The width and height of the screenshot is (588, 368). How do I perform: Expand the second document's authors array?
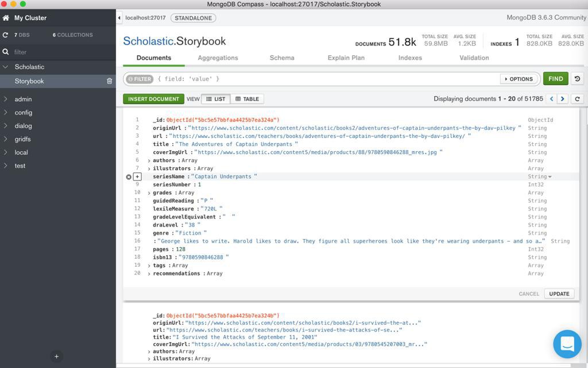coord(149,352)
